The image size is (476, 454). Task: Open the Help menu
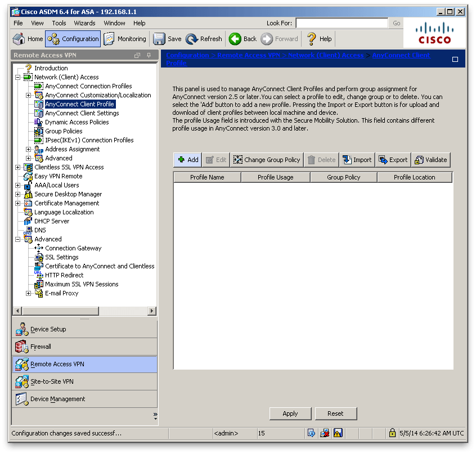tap(139, 23)
